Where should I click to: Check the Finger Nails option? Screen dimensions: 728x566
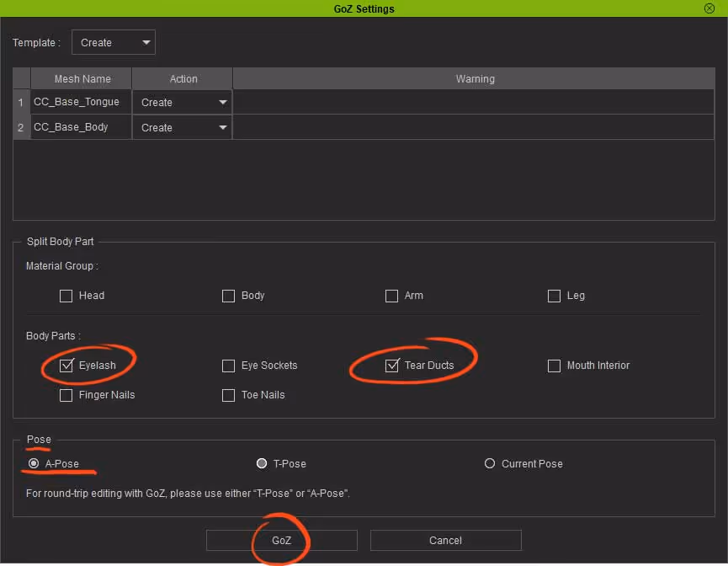coord(66,395)
